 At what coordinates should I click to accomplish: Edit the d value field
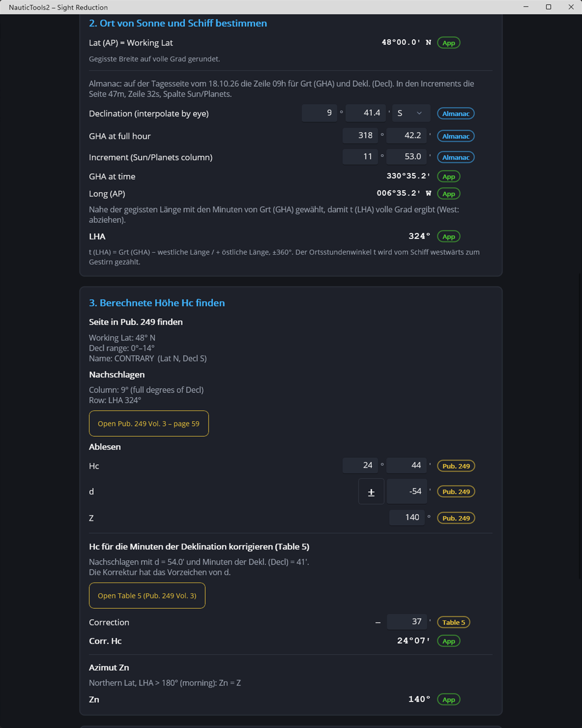[407, 491]
